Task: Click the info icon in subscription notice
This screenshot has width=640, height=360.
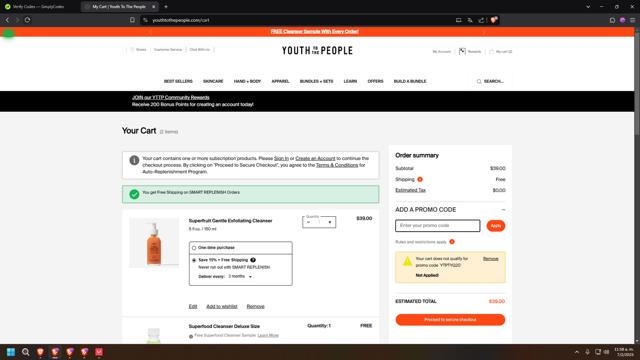Action: (134, 160)
